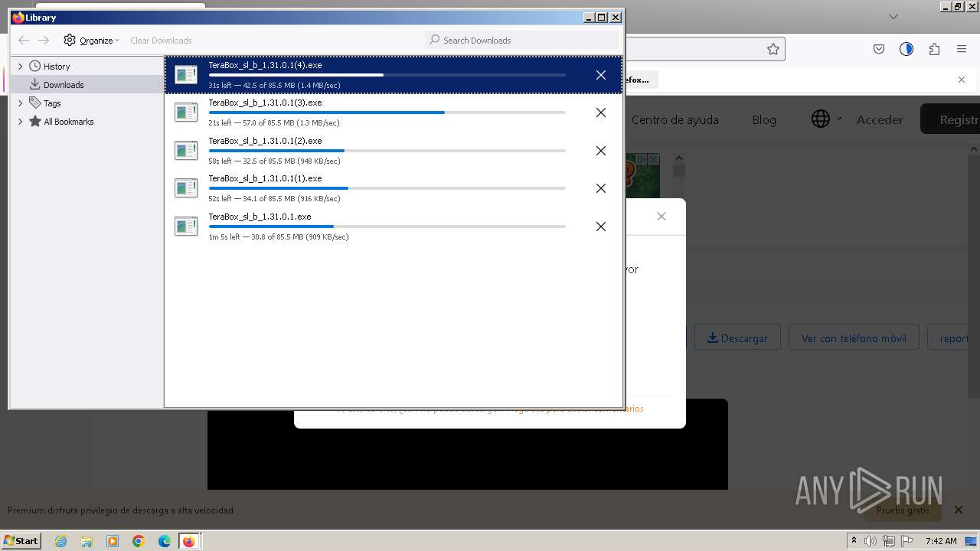Click the Prueba gratis button

click(903, 510)
